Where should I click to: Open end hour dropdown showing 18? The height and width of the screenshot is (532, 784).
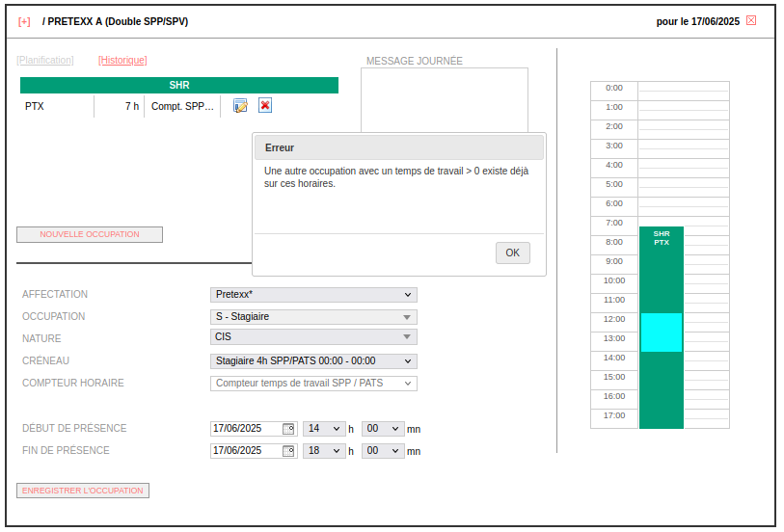pos(324,451)
